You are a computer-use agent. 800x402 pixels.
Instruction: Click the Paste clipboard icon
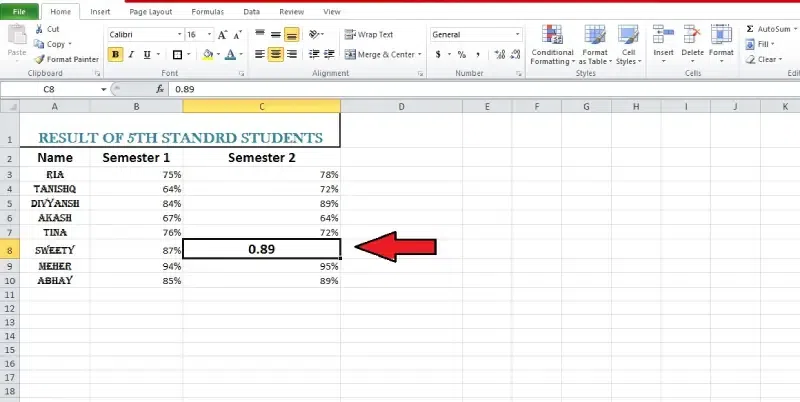[x=17, y=36]
